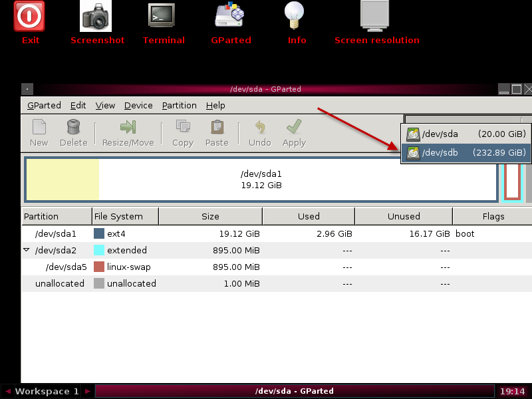532x399 pixels.
Task: Click the 'linux-swap' file system text
Action: pos(129,267)
